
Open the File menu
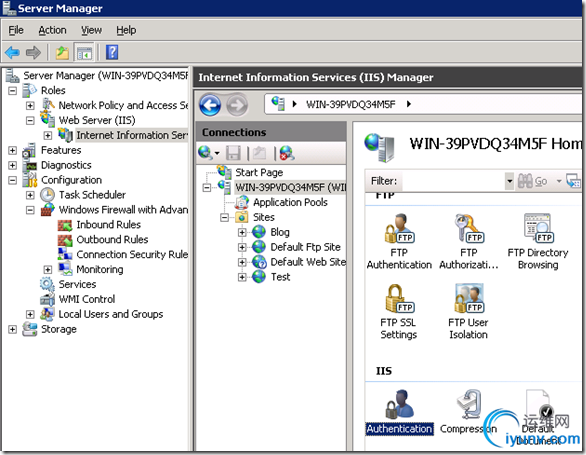[16, 30]
